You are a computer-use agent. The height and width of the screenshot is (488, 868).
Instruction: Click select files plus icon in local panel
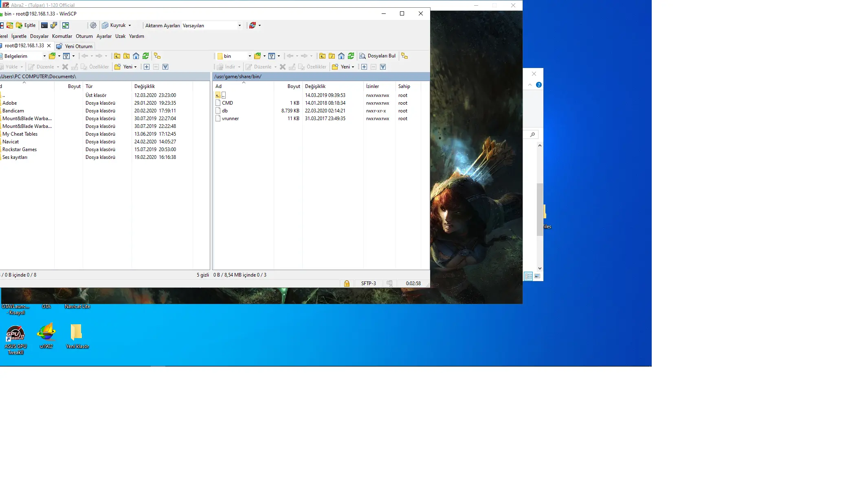pos(147,67)
